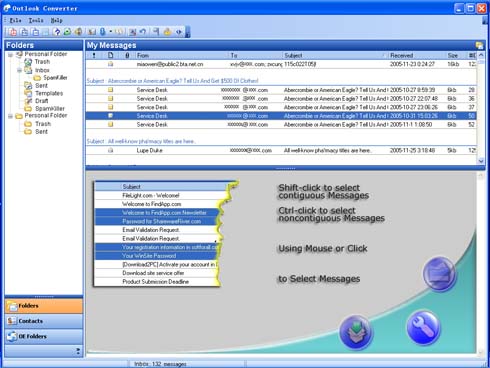Click the Folders panel header
Screen dimensions: 490x368
pyautogui.click(x=44, y=45)
